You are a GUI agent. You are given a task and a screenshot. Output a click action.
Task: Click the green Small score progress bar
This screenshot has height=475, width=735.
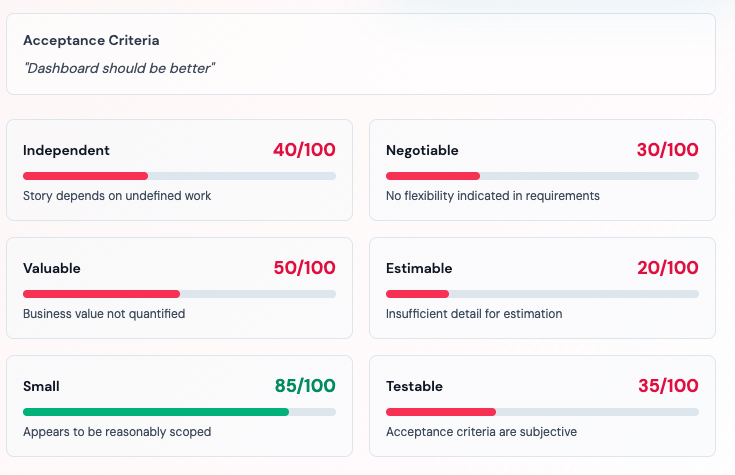click(179, 412)
